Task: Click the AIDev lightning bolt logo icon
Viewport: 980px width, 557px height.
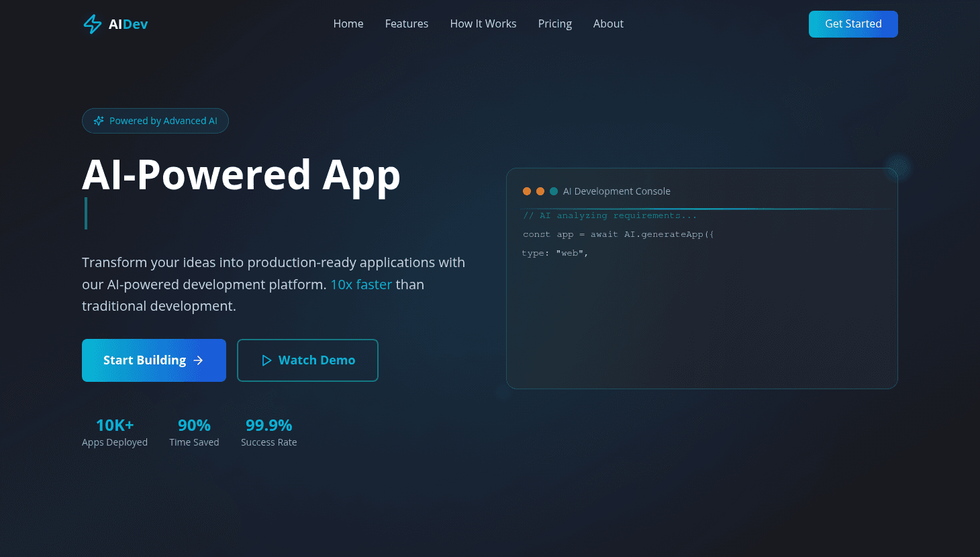Action: pos(92,23)
